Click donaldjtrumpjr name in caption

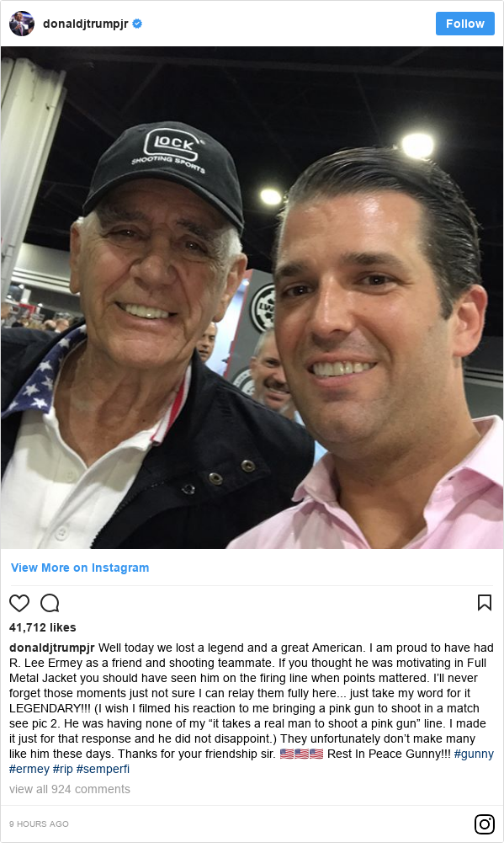51,648
